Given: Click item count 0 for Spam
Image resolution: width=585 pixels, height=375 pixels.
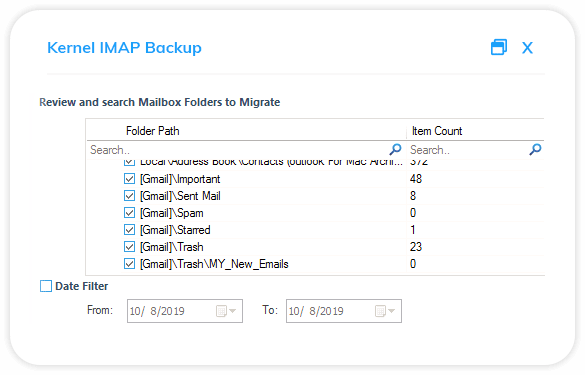Looking at the screenshot, I should pos(413,213).
